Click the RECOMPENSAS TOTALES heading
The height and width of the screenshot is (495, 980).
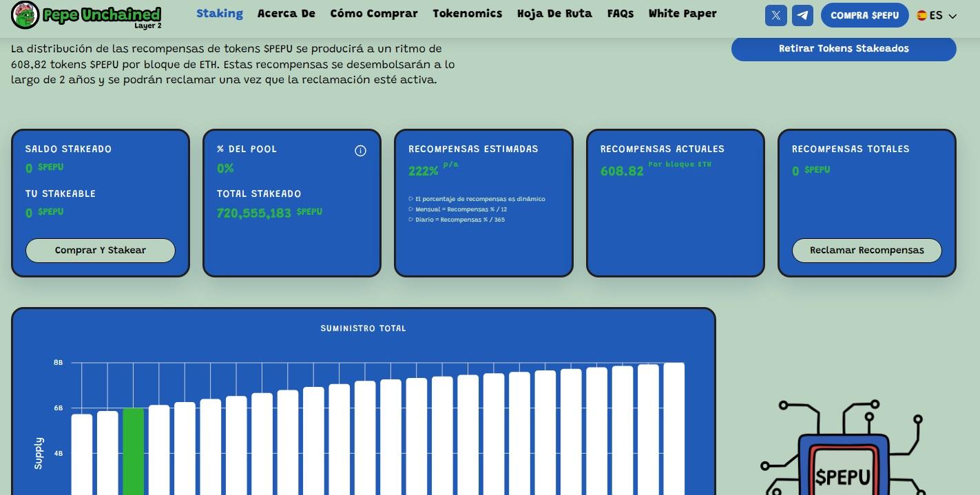[x=851, y=149]
